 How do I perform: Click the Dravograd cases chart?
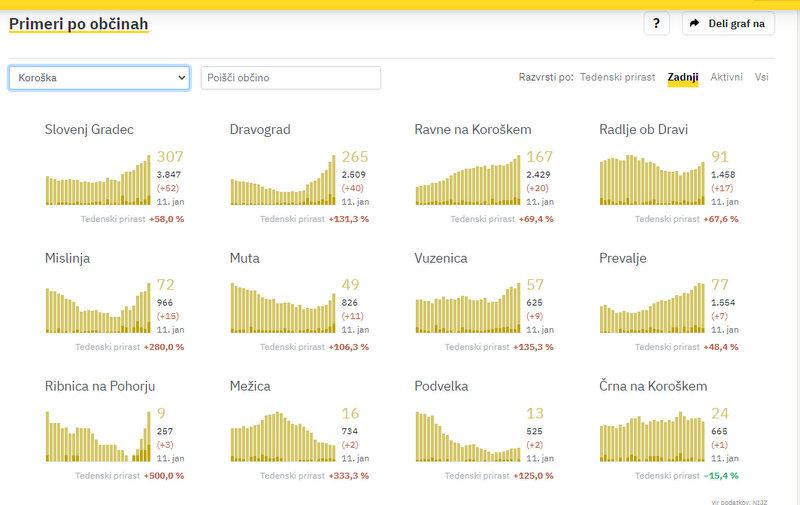(x=283, y=180)
